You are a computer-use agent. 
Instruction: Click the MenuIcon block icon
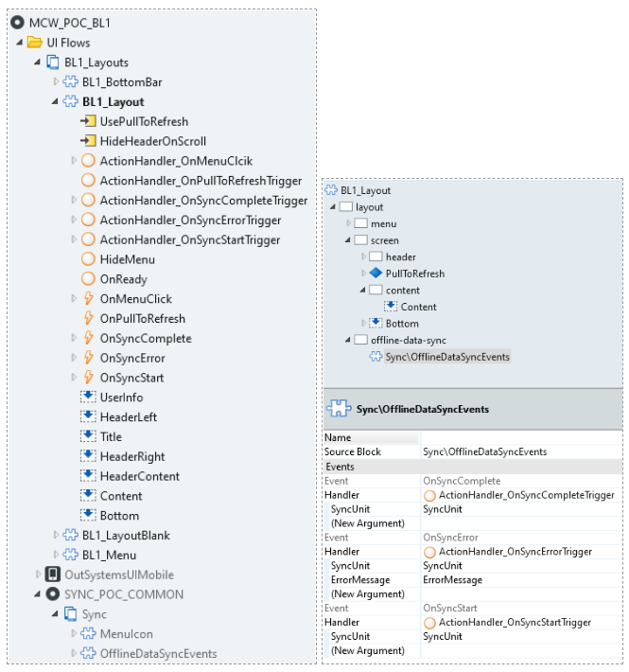pos(88,634)
